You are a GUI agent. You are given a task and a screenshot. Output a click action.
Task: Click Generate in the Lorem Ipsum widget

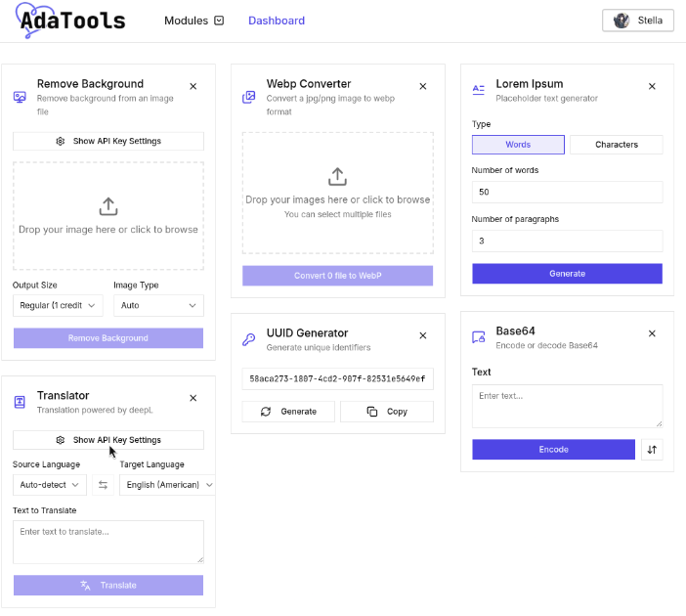point(567,274)
